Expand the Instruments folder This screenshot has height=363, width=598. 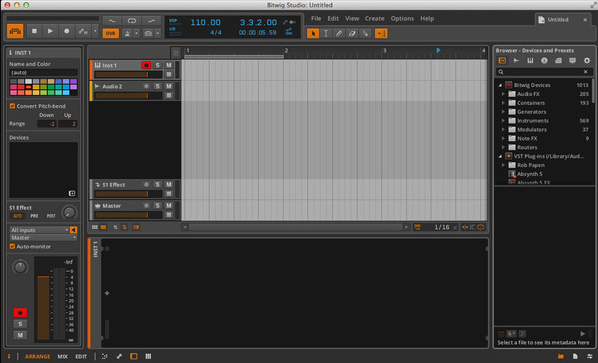(x=503, y=120)
